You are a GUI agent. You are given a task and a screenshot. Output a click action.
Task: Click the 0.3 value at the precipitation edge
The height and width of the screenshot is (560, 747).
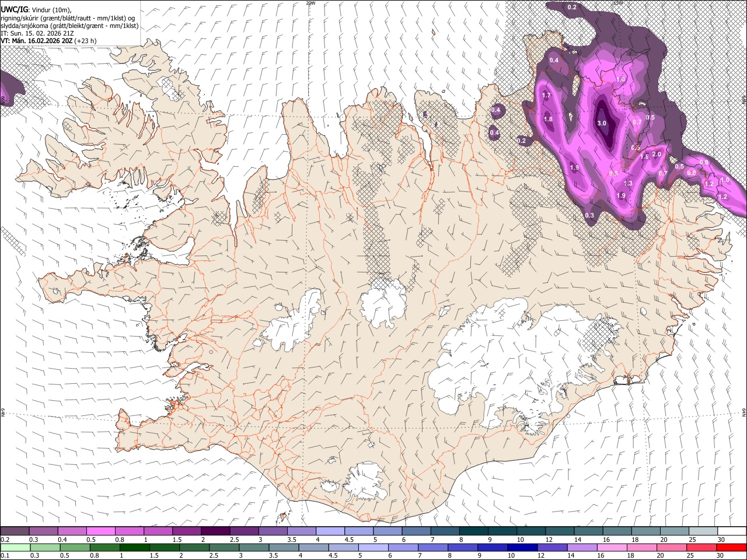(x=589, y=215)
